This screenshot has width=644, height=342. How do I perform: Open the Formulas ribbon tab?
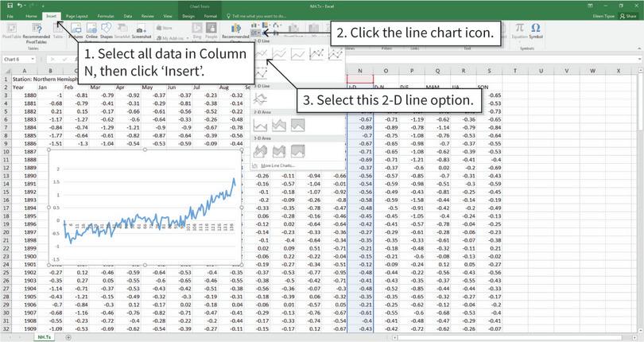point(104,15)
